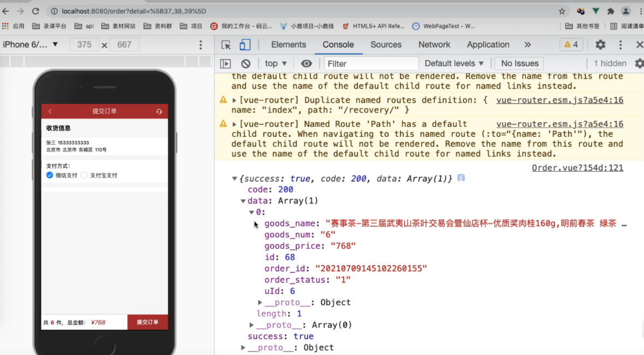Tap the 提交订单 submit button

pos(147,322)
